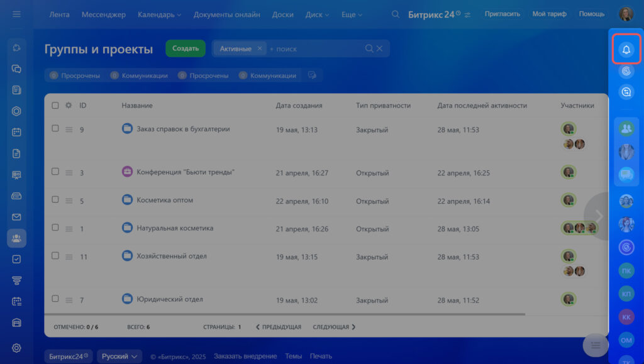This screenshot has width=644, height=364.
Task: Click the magnifier icon in the filter field
Action: click(369, 48)
